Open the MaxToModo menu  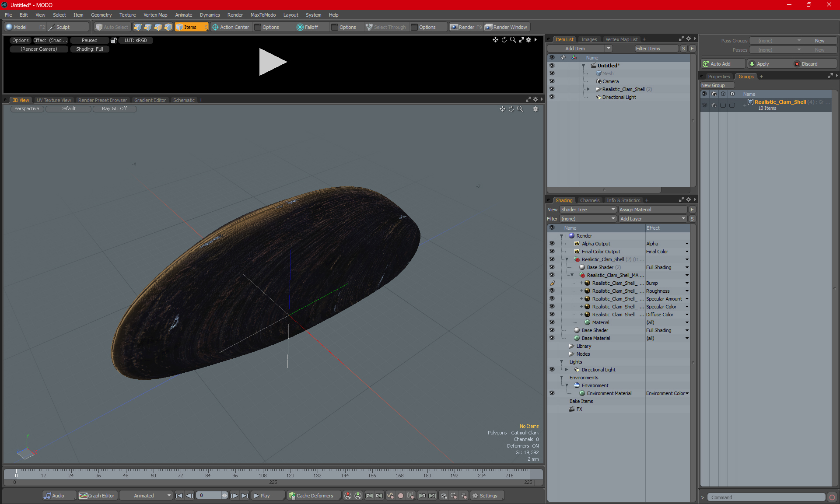point(263,15)
